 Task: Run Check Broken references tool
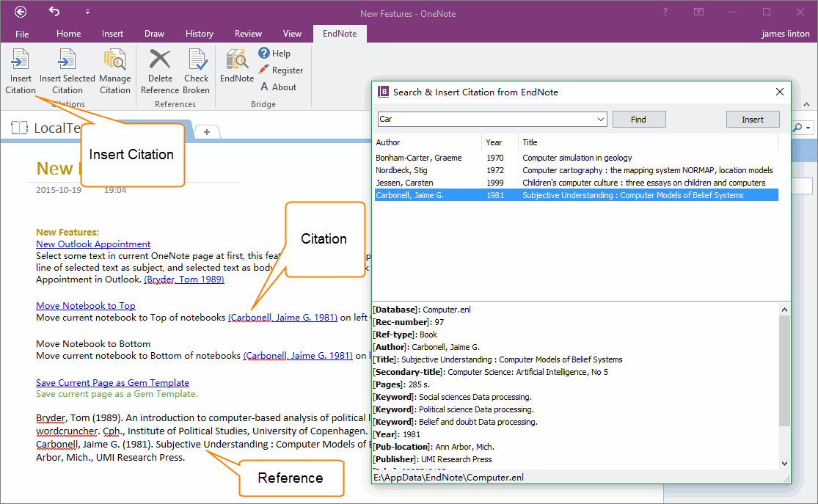click(196, 71)
